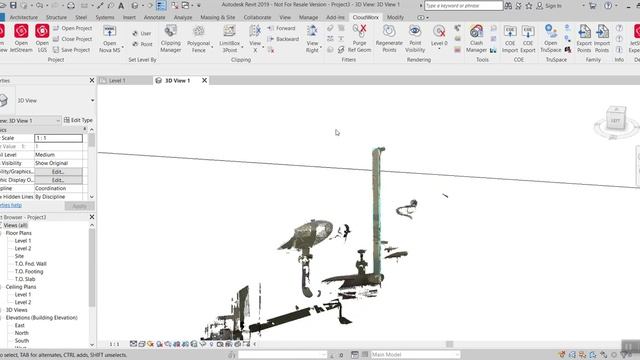Open the 3D View type selector dropdown

[93, 100]
